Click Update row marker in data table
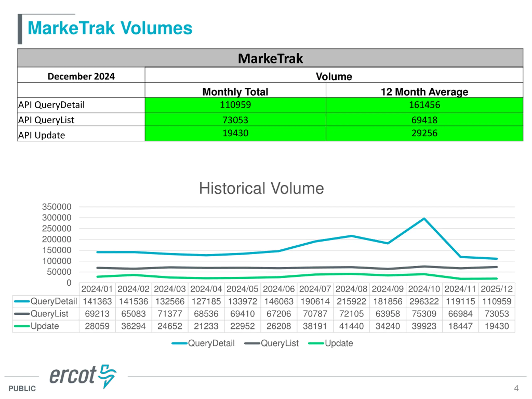 click(x=22, y=326)
